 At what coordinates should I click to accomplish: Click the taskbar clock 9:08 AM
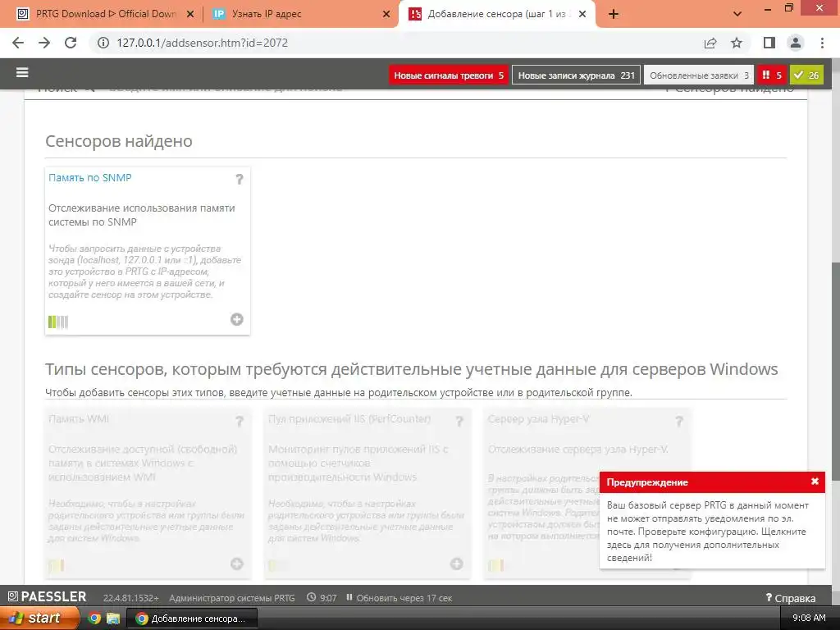[x=809, y=618]
